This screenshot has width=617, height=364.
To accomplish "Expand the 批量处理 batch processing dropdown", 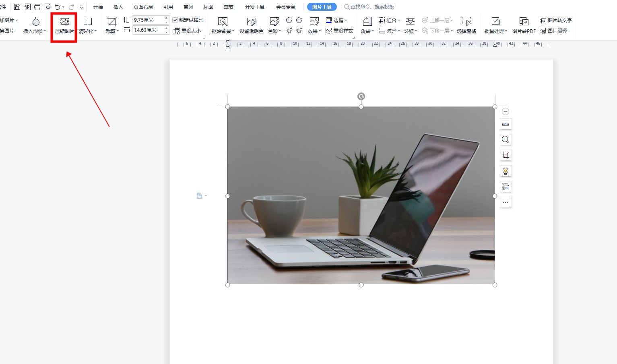I will click(x=495, y=25).
